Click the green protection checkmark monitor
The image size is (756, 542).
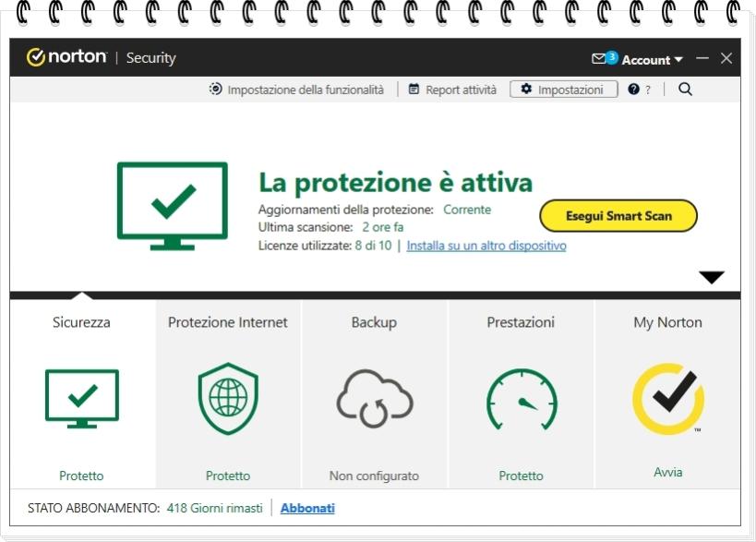(172, 205)
